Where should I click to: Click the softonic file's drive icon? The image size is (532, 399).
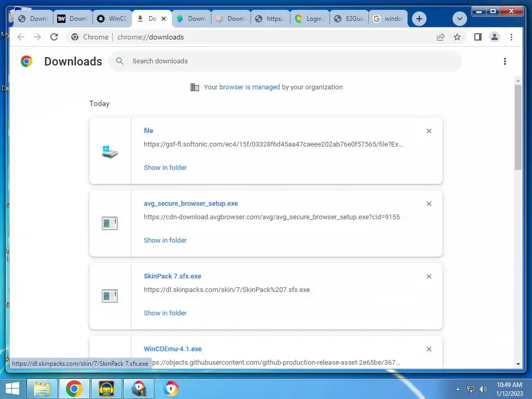[x=110, y=151]
